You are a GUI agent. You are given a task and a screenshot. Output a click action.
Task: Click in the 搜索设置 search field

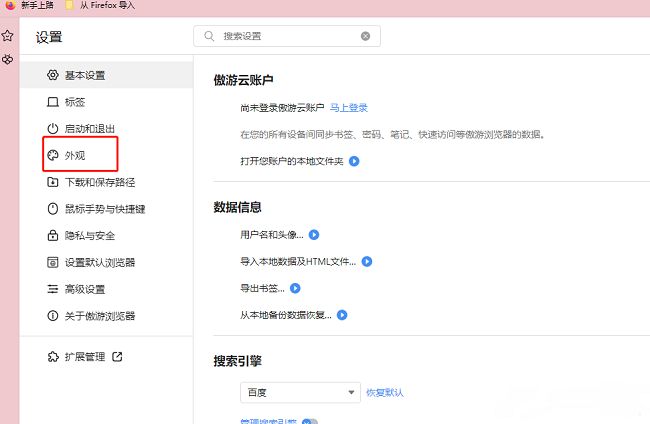(287, 36)
